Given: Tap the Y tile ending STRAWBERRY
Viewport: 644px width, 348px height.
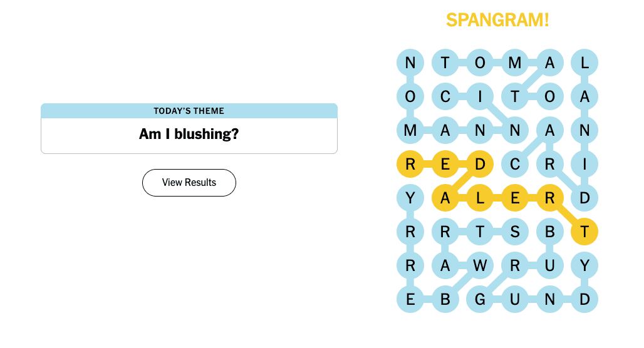Looking at the screenshot, I should [410, 198].
